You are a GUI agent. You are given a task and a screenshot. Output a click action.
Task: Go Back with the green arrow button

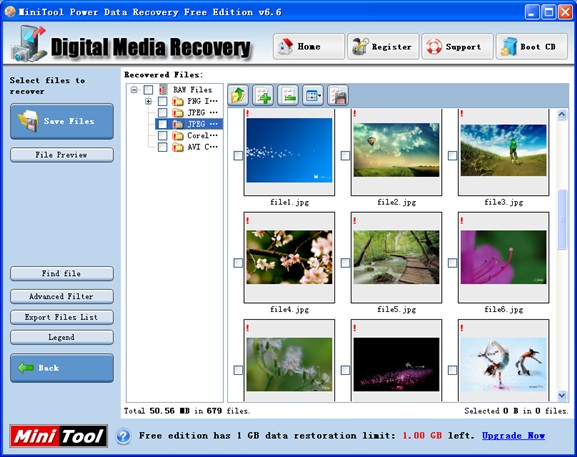click(62, 368)
